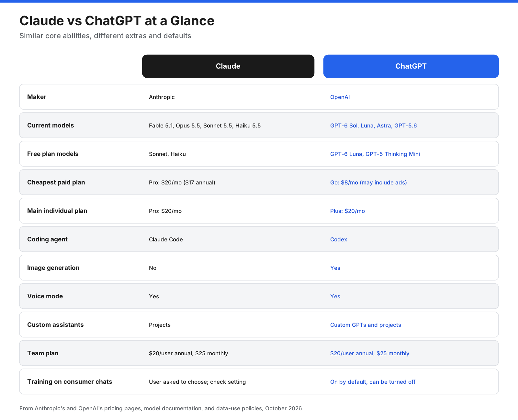
Task: Click the blue ChatGPT column header
Action: [411, 66]
